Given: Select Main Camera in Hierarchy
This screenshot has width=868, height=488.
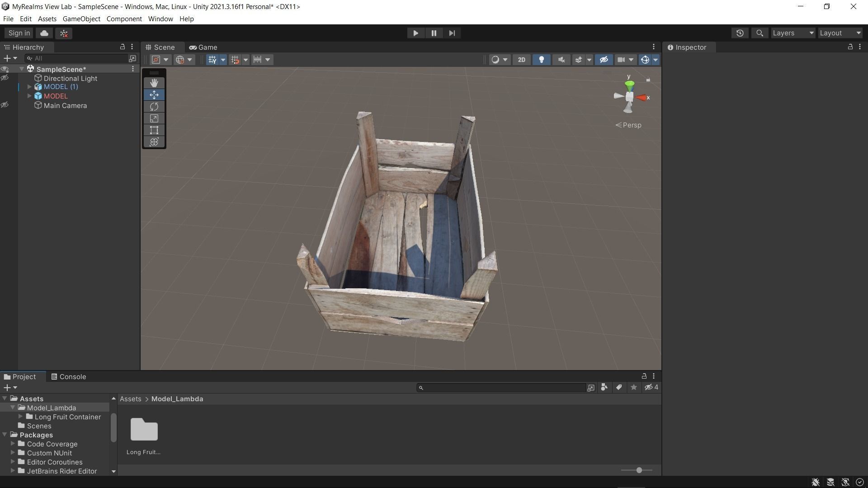Looking at the screenshot, I should pyautogui.click(x=65, y=105).
